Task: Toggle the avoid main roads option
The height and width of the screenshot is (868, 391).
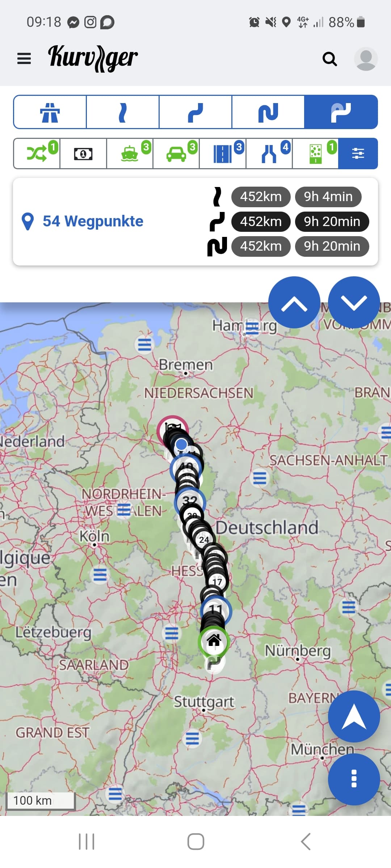Action: click(x=223, y=154)
